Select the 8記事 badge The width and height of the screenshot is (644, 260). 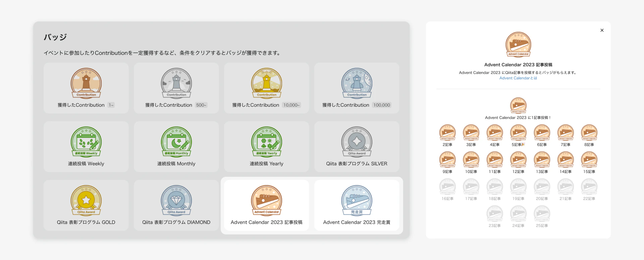tap(589, 133)
